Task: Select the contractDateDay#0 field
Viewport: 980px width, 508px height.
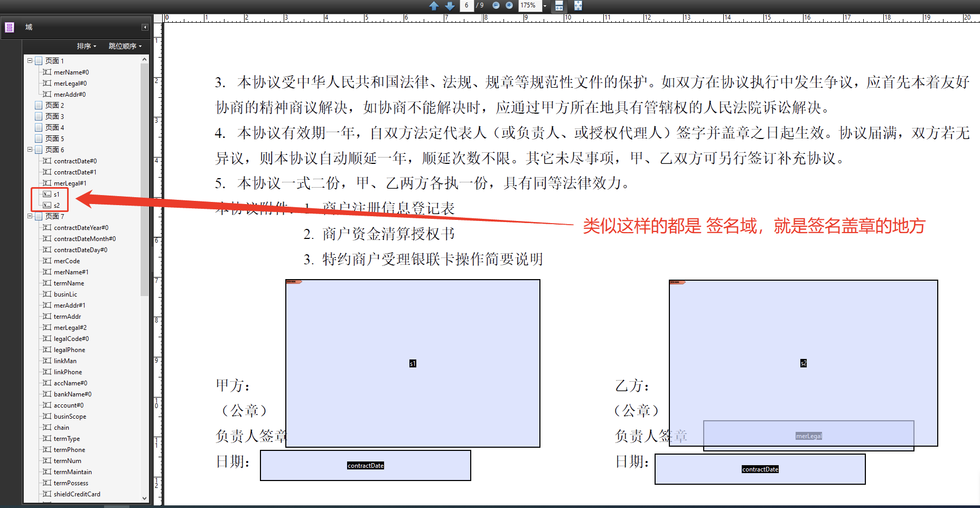Action: [80, 250]
